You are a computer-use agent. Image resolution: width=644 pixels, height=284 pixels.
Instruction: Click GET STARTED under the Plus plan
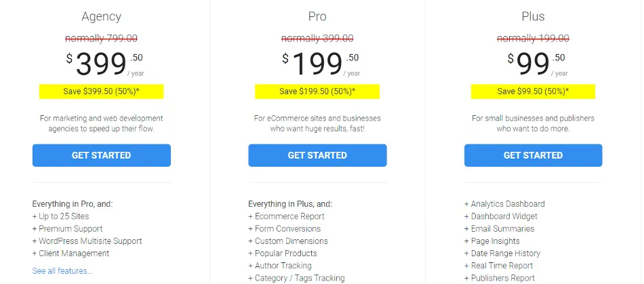[533, 155]
